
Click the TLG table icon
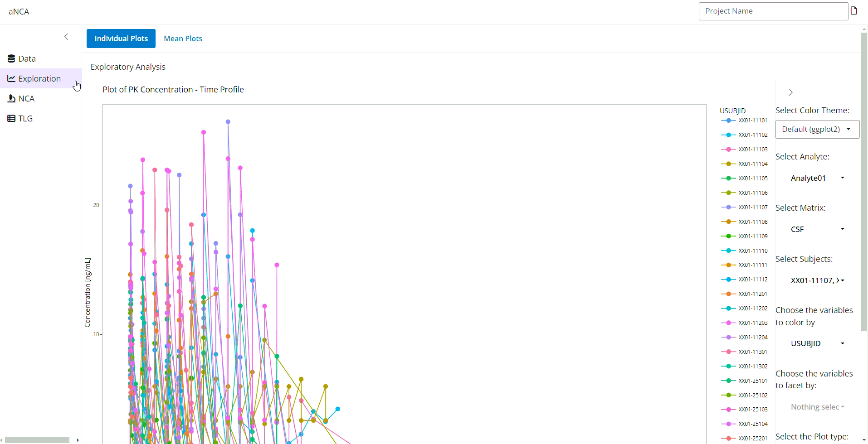(x=11, y=118)
